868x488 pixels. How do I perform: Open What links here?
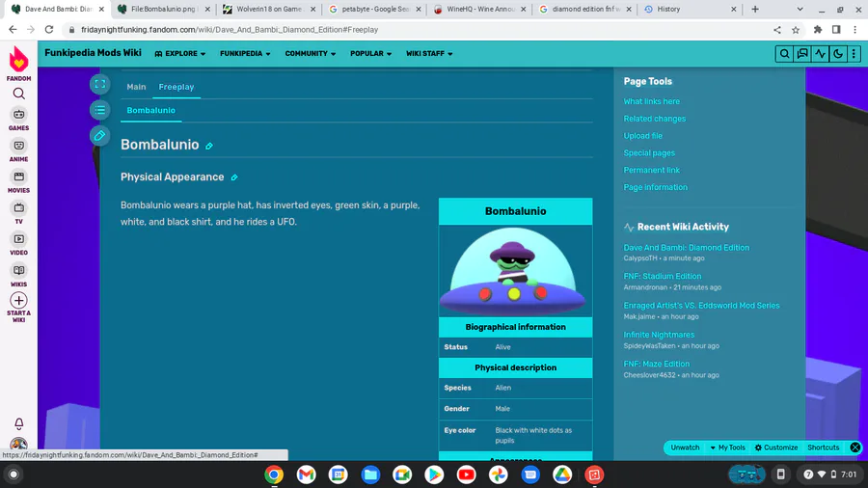click(652, 102)
